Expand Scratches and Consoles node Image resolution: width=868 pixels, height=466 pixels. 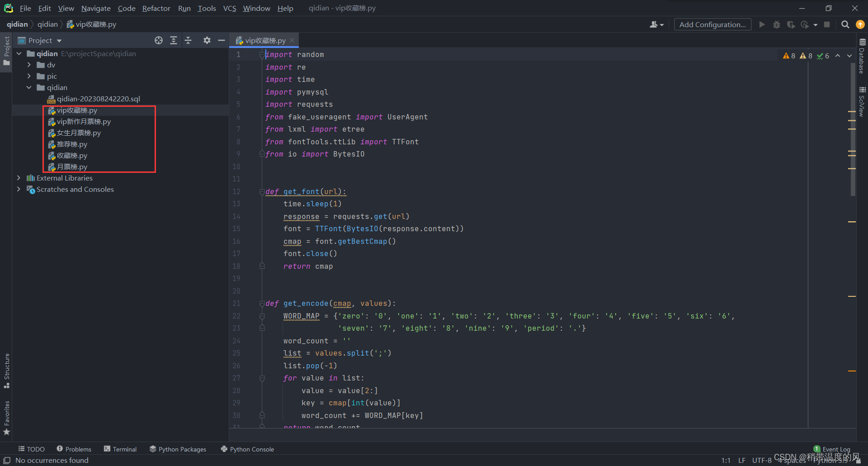point(19,189)
